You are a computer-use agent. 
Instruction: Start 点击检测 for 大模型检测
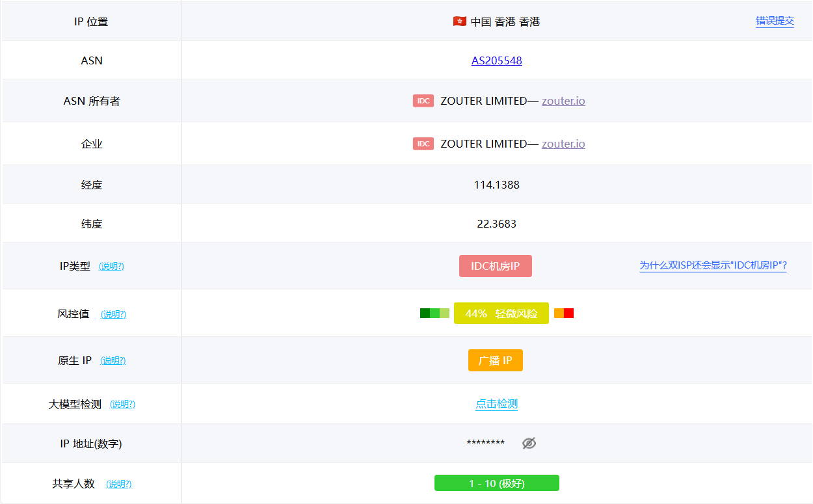(x=496, y=404)
